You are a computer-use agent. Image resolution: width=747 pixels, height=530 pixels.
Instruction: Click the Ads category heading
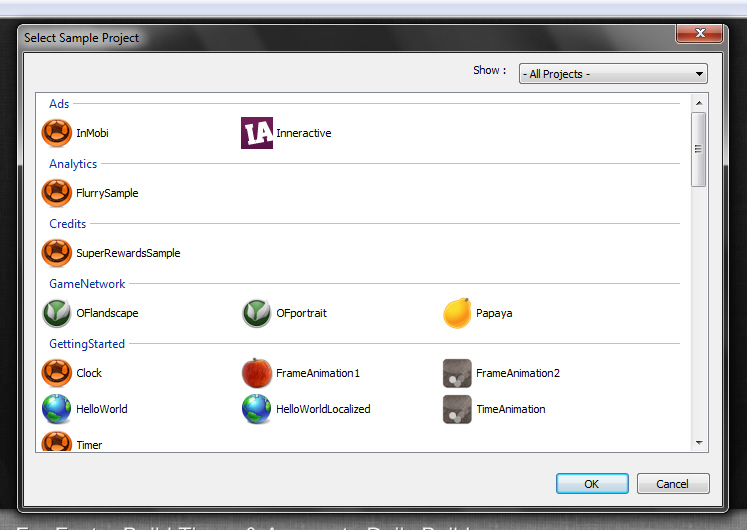[59, 103]
